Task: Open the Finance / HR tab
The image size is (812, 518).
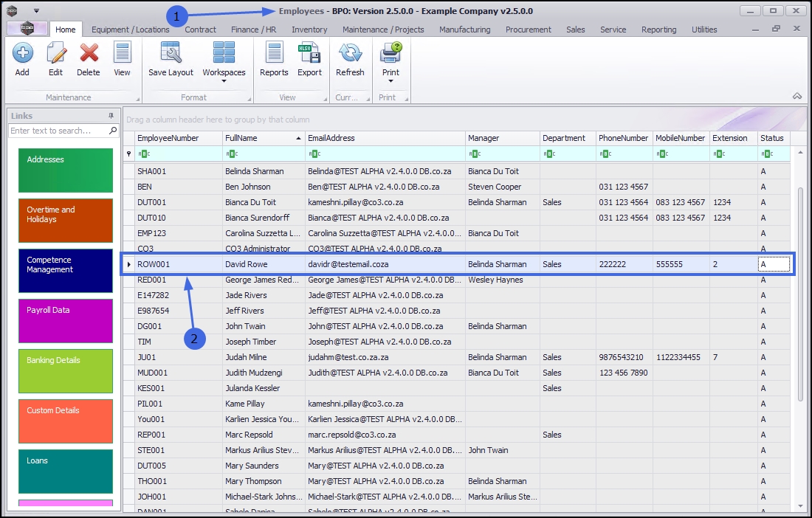Action: [254, 30]
